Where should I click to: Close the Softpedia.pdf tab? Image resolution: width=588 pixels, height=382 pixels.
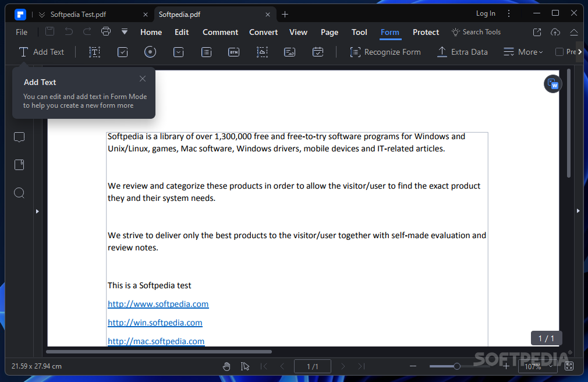[x=268, y=15]
